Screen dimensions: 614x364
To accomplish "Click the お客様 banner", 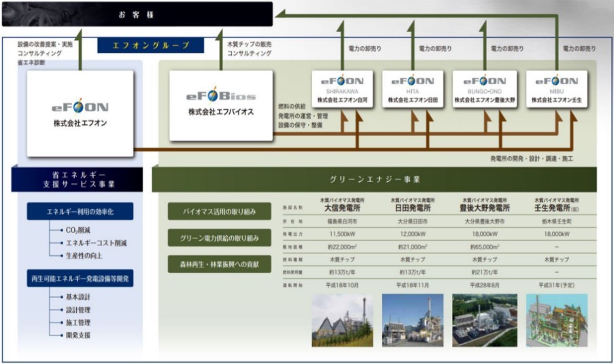I will click(x=137, y=14).
